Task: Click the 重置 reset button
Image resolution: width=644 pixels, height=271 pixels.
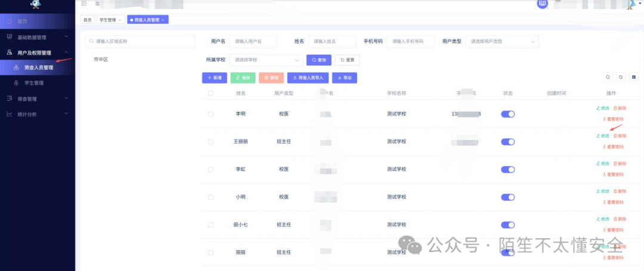Action: click(x=348, y=60)
